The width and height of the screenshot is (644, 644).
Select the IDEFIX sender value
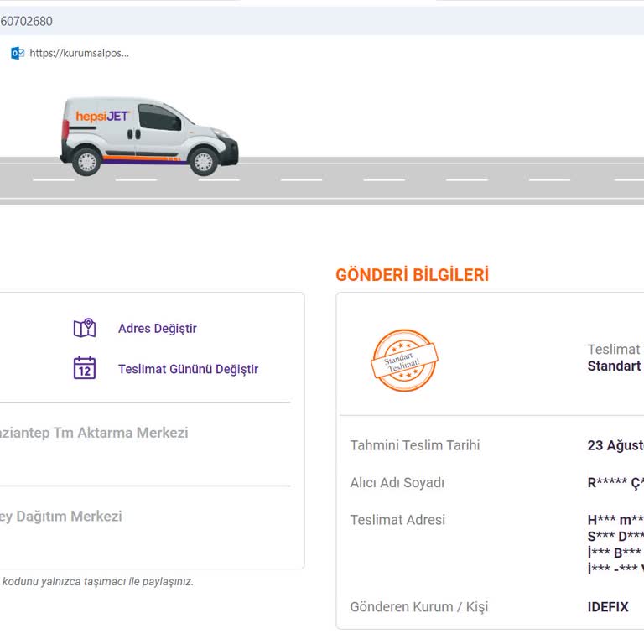coord(608,607)
